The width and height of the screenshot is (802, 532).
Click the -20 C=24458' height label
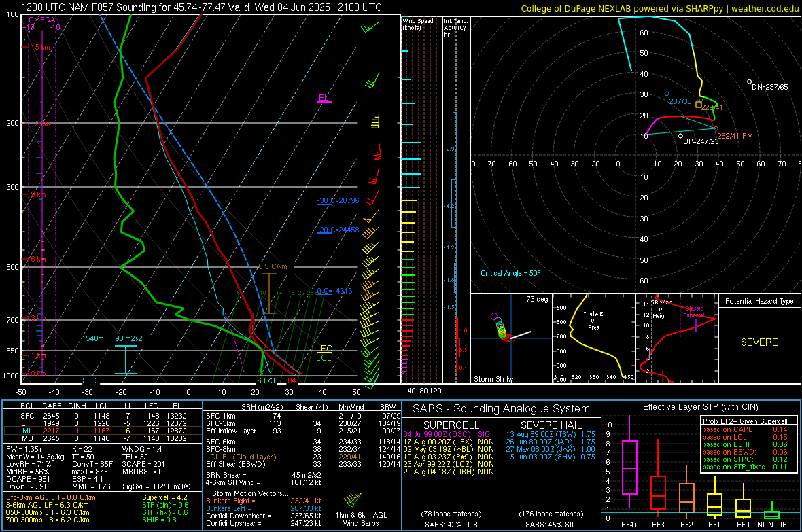(338, 230)
